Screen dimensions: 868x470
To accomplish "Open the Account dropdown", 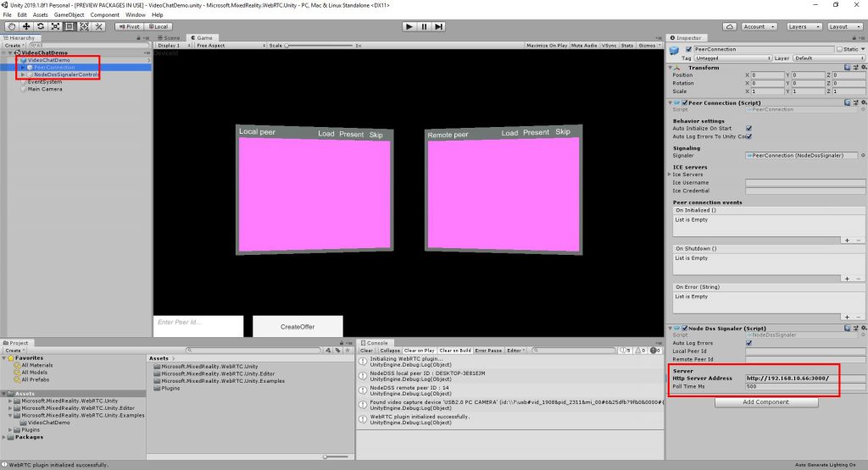I will pyautogui.click(x=759, y=26).
